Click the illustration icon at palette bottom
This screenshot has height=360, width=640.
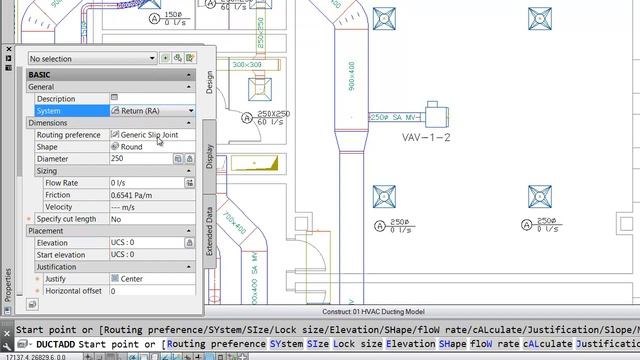[x=33, y=304]
